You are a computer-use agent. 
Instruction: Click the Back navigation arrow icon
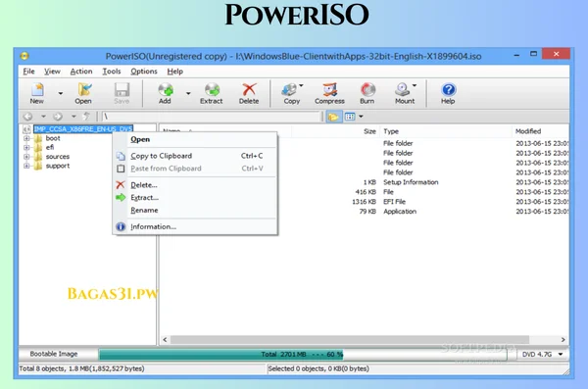[28, 117]
